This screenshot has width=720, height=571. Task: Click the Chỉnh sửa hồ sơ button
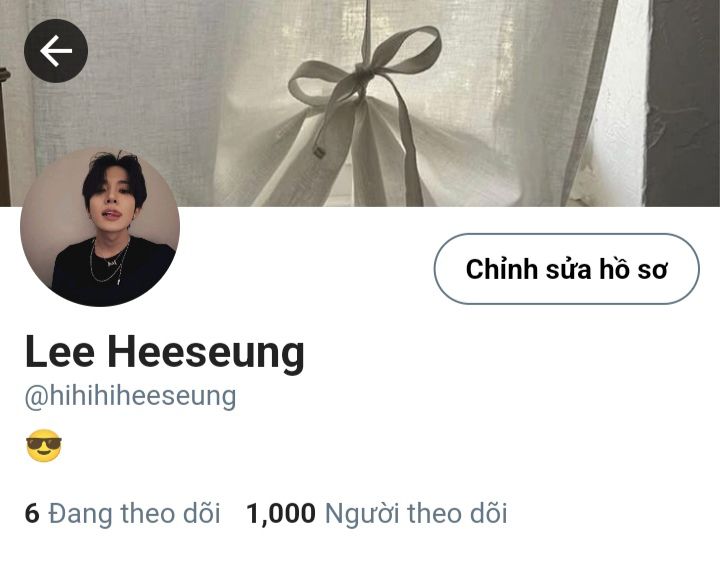[x=567, y=269]
